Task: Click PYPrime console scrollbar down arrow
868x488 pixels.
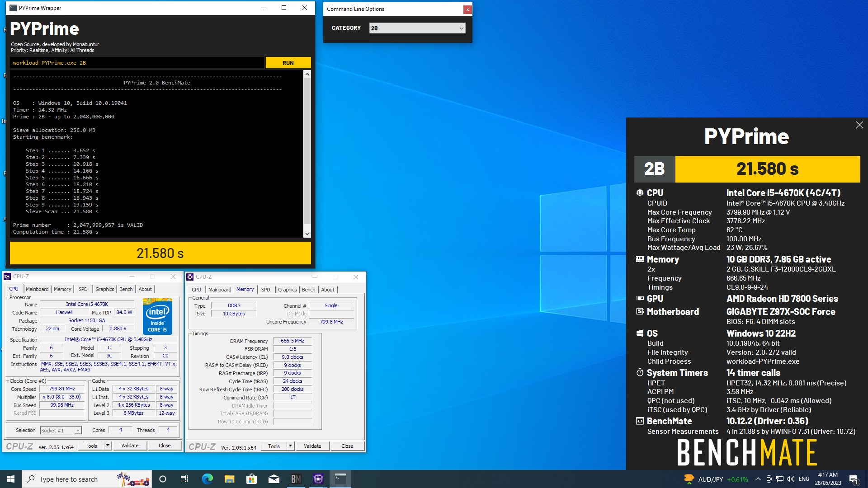Action: pos(307,234)
